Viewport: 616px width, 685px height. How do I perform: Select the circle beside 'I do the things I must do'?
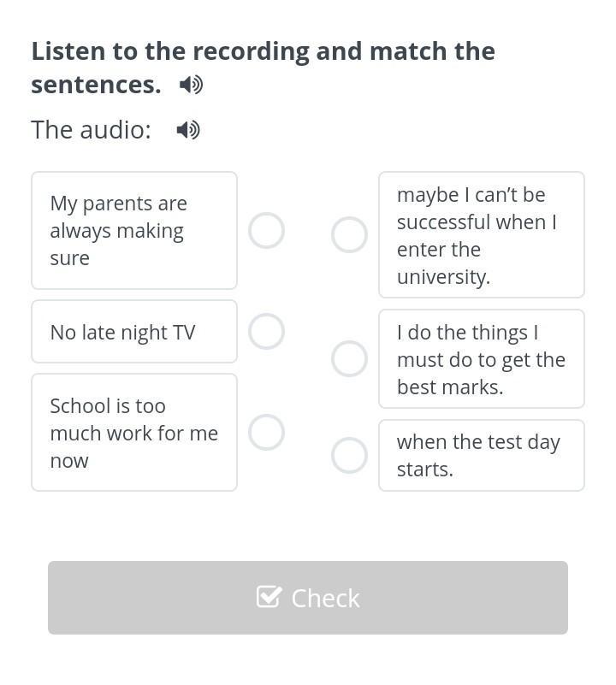[349, 358]
